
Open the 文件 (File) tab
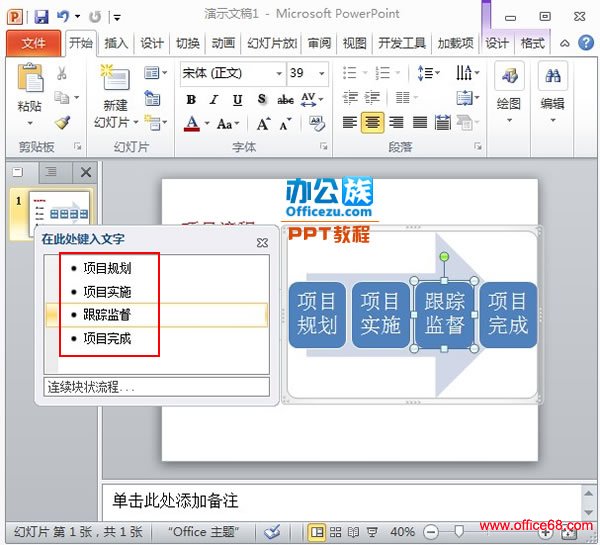pyautogui.click(x=33, y=43)
